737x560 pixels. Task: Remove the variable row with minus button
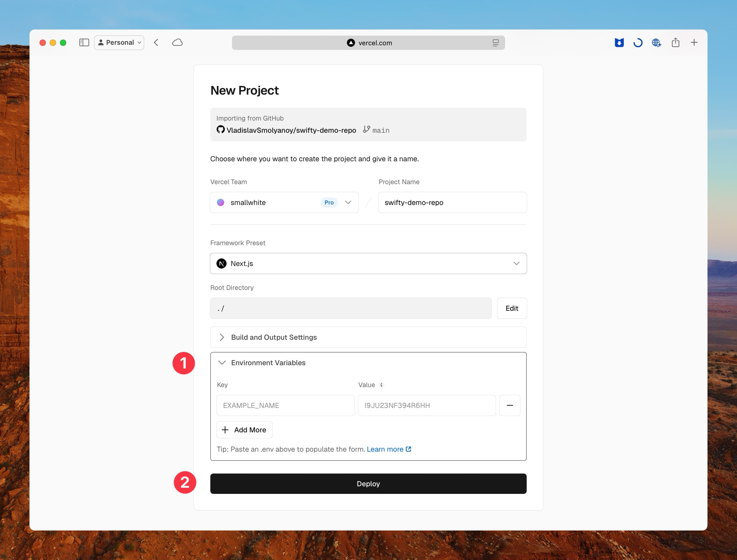click(x=510, y=406)
